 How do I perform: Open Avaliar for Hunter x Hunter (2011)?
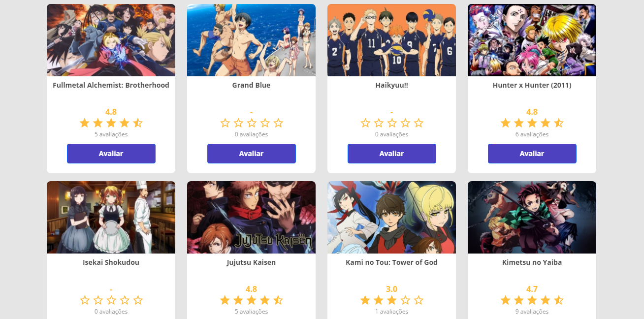[x=532, y=154]
